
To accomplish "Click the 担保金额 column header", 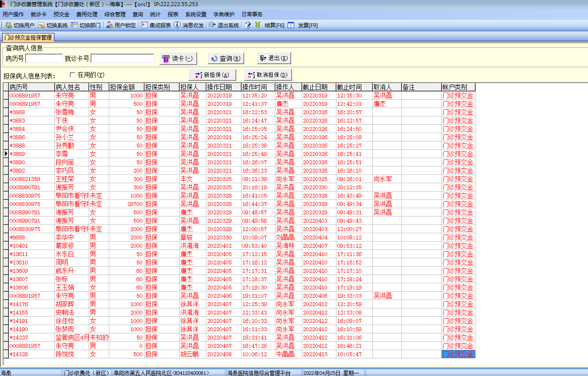I will click(126, 87).
